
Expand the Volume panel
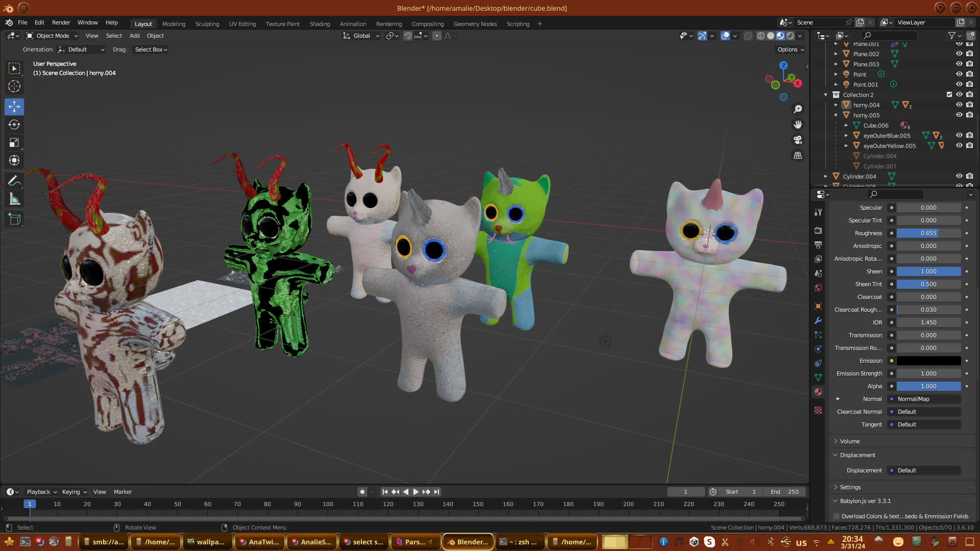click(850, 441)
